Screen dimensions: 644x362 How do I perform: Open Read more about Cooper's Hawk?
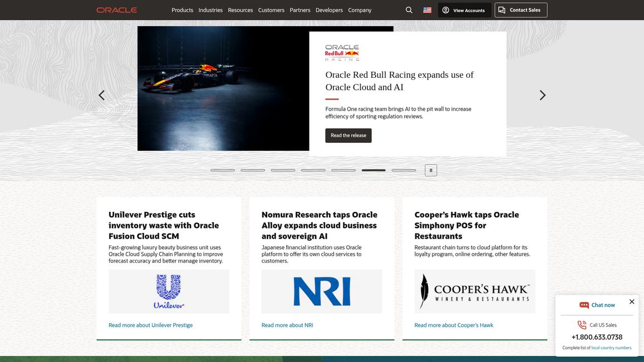click(x=454, y=325)
